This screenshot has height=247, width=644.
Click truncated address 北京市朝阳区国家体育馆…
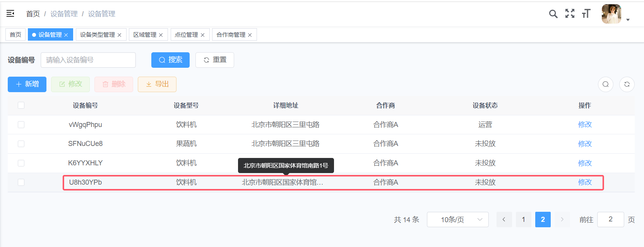(x=283, y=182)
